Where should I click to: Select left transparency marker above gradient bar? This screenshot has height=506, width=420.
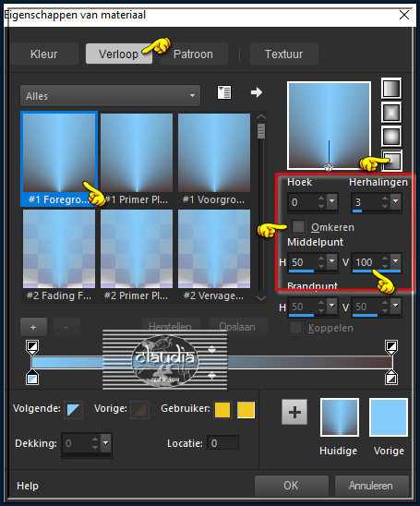32,347
